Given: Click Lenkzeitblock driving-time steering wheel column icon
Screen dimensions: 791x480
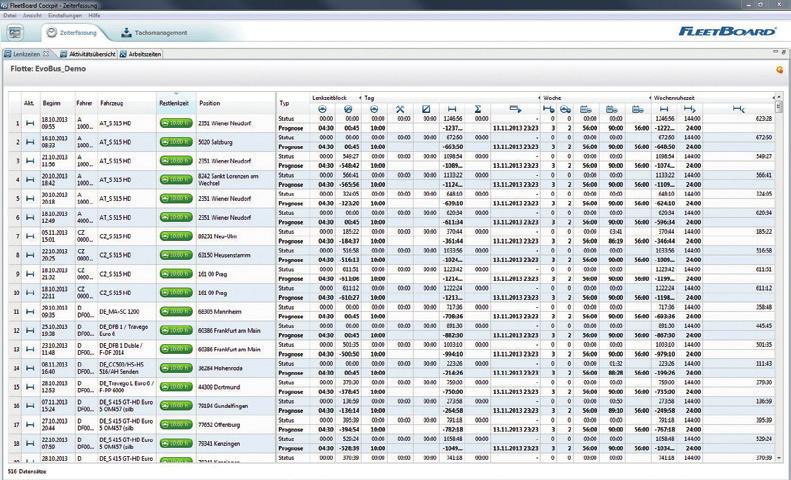Looking at the screenshot, I should click(x=322, y=109).
